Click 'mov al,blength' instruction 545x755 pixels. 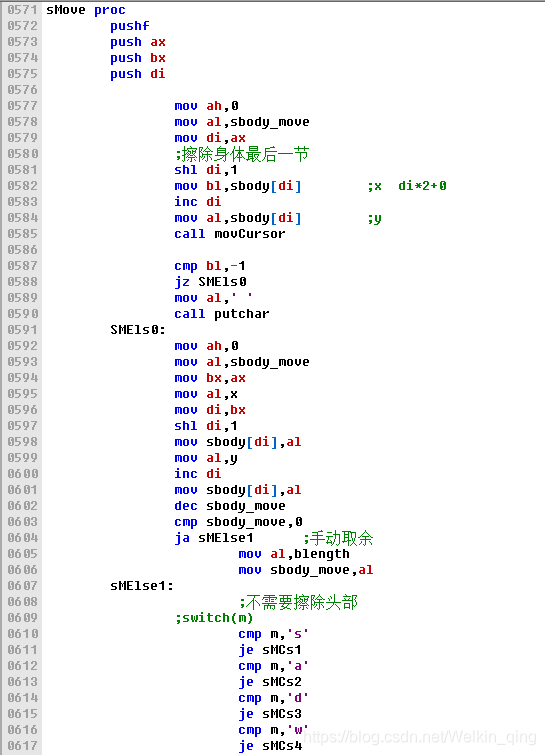point(294,554)
